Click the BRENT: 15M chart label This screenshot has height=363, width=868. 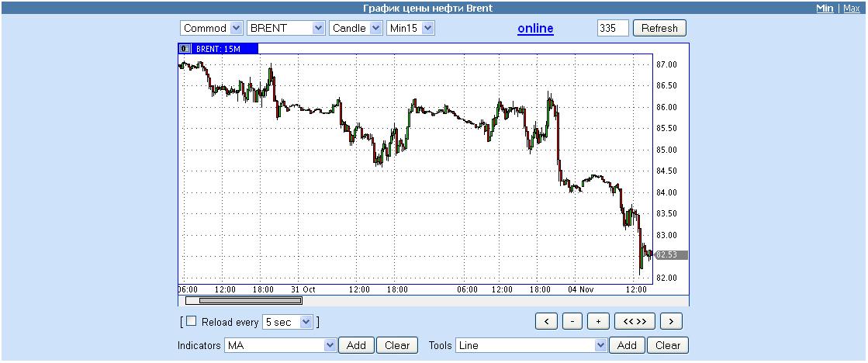click(x=218, y=49)
